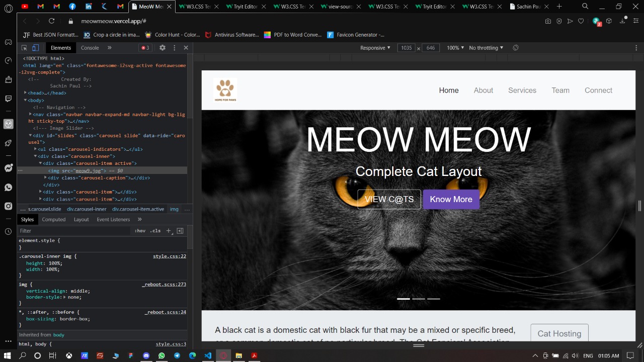Open Best JSON Formatter bookmark
The width and height of the screenshot is (644, 362).
point(51,35)
